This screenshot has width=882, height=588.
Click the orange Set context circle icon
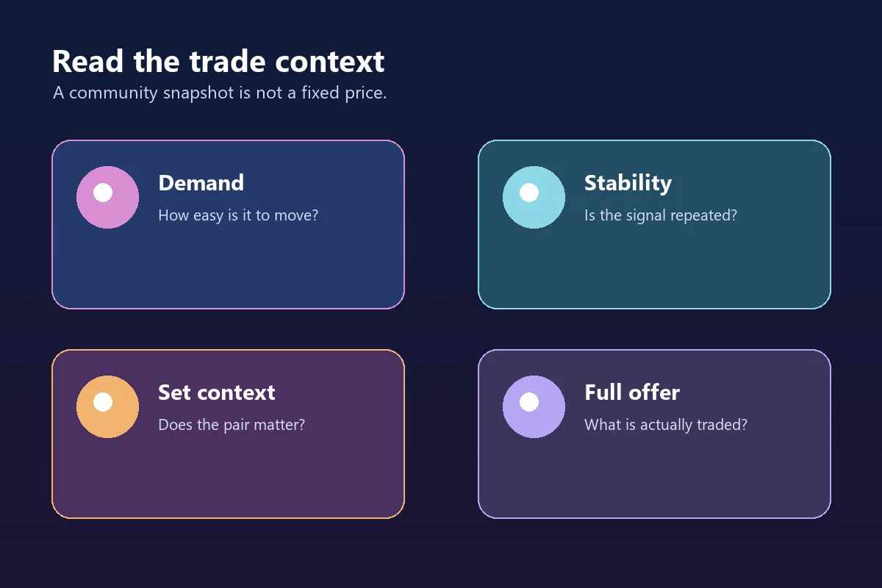[x=107, y=406]
